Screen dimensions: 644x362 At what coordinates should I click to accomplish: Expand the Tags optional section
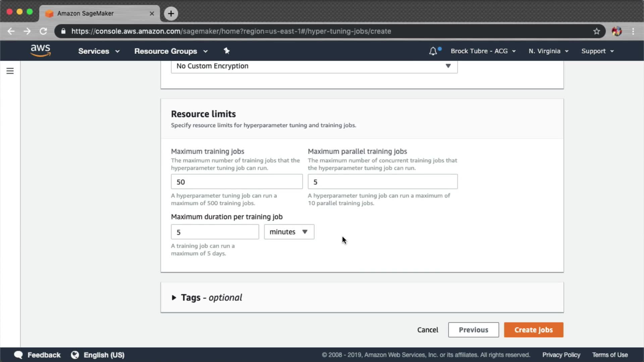[174, 298]
